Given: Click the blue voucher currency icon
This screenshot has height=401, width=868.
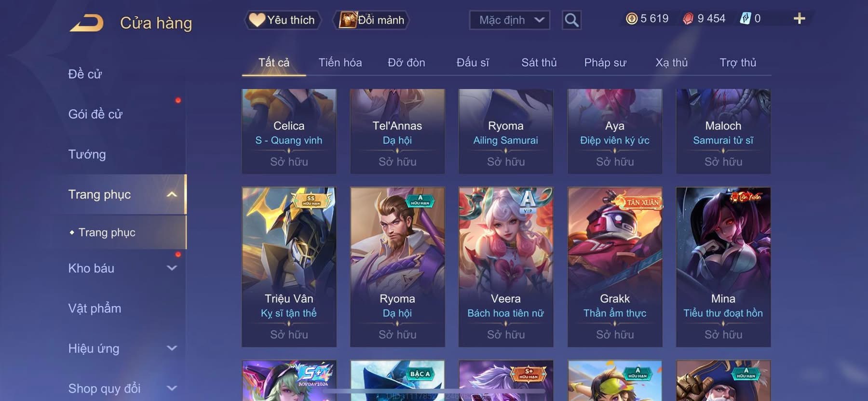Looking at the screenshot, I should (746, 19).
